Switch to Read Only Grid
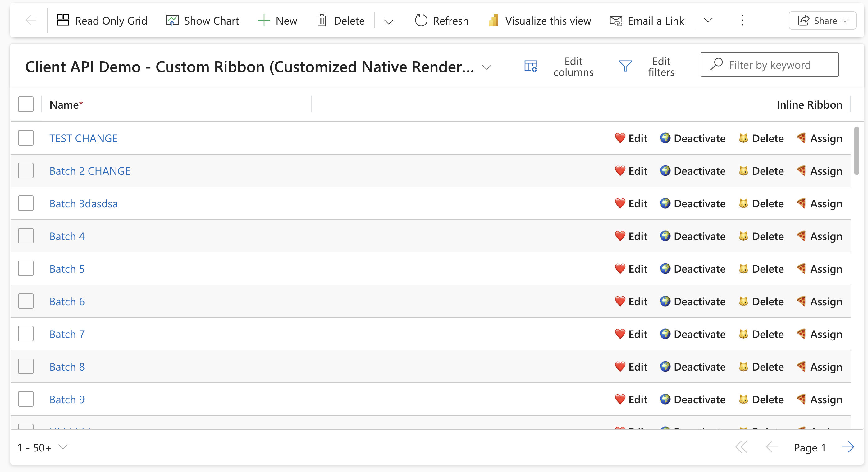This screenshot has height=472, width=868. click(x=63, y=20)
